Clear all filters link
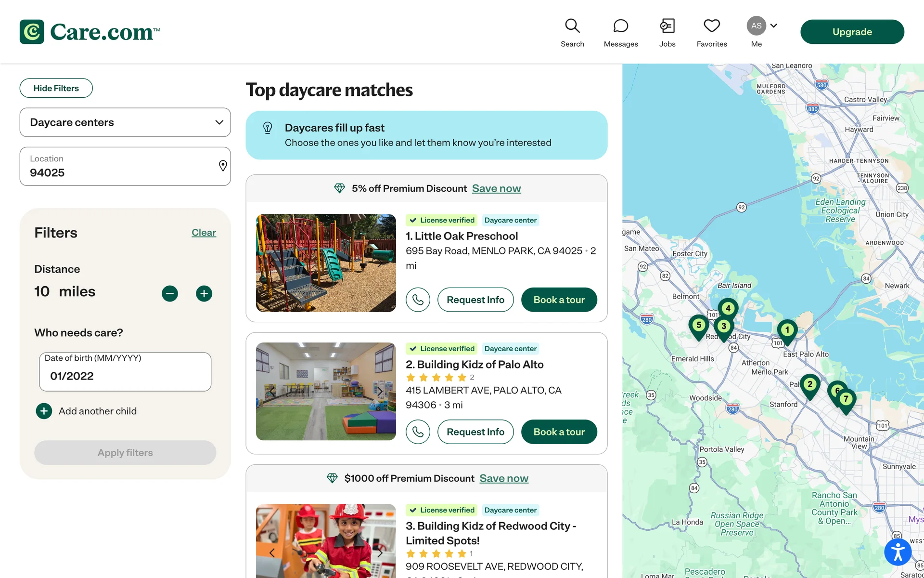The height and width of the screenshot is (578, 924). point(204,233)
